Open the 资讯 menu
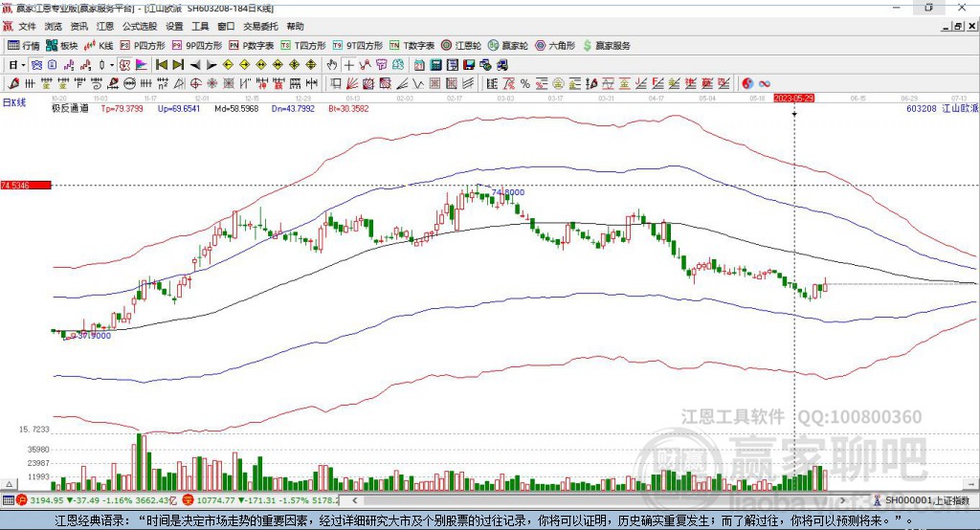 [x=78, y=26]
